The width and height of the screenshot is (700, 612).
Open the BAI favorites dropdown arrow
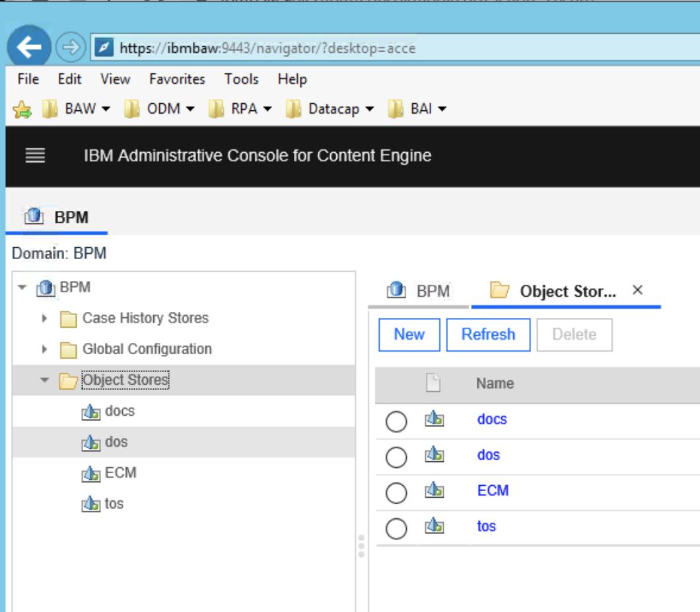point(442,109)
